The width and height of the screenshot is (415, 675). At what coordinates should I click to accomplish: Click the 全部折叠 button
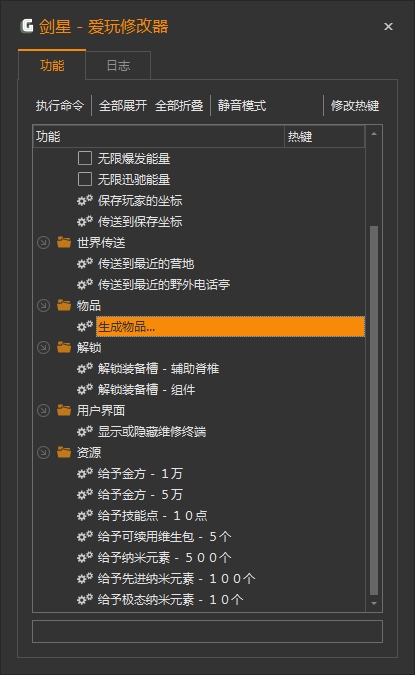point(179,105)
